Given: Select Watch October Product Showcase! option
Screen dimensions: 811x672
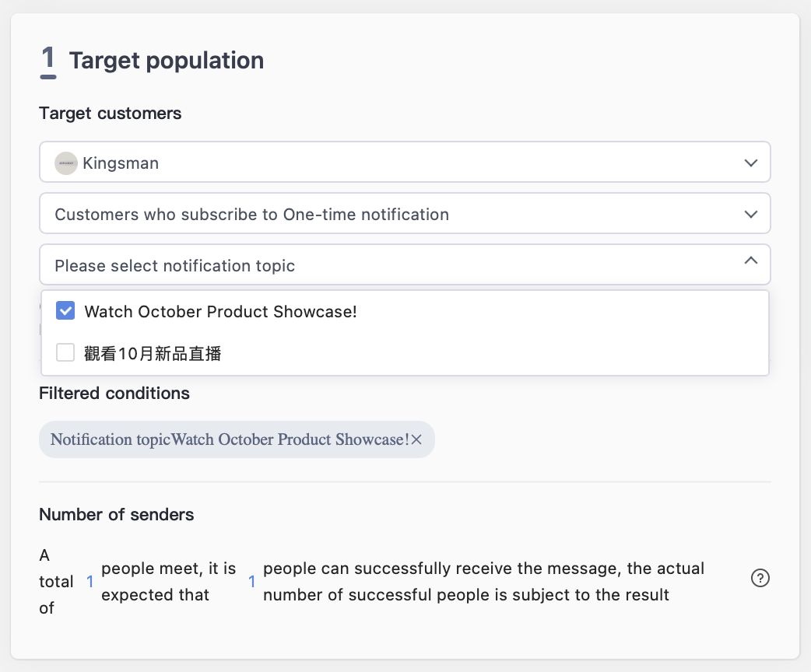Looking at the screenshot, I should 220,311.
